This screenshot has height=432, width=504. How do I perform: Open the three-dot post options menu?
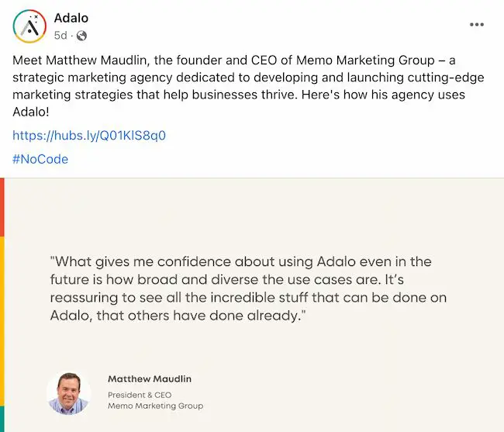click(x=477, y=24)
